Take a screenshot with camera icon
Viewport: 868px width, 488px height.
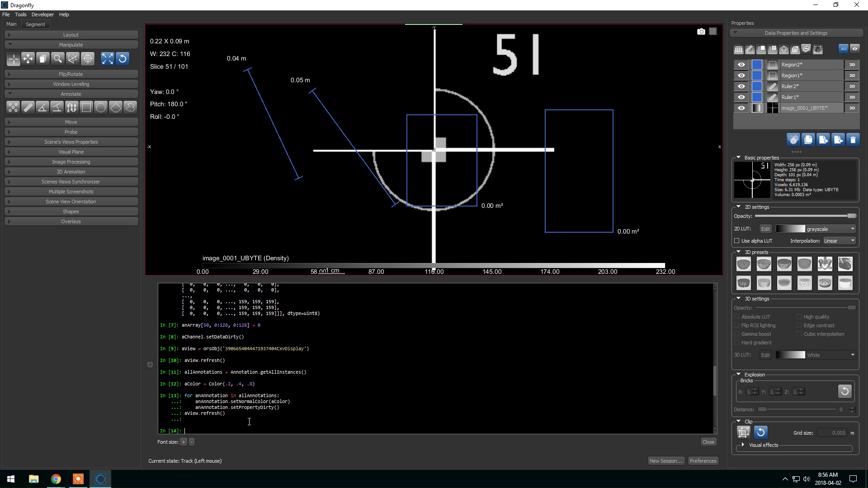click(701, 32)
